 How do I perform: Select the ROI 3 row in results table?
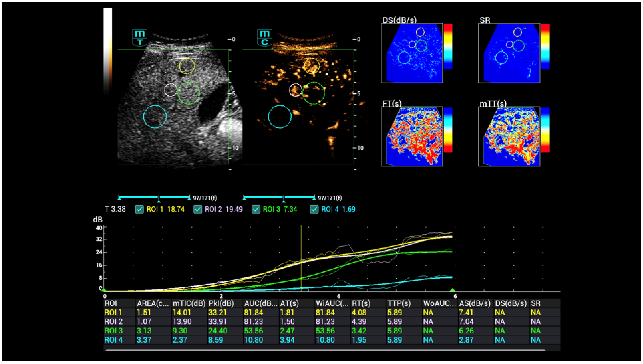point(114,331)
